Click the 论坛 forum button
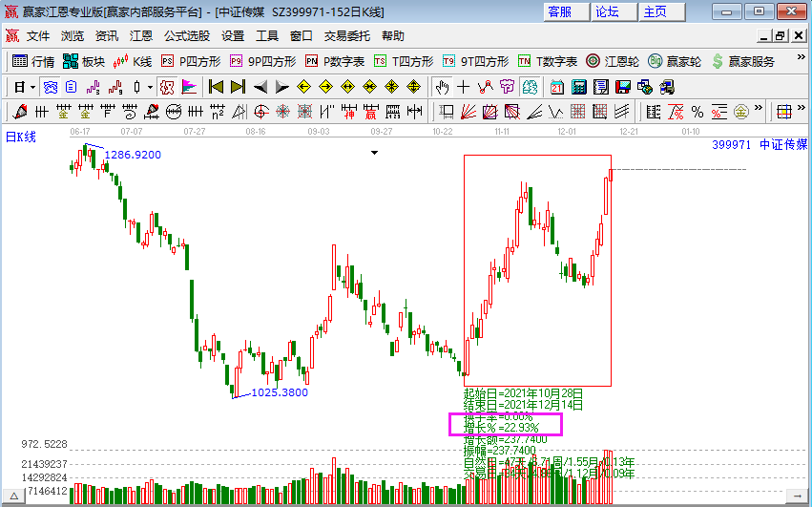The image size is (812, 507). point(614,11)
